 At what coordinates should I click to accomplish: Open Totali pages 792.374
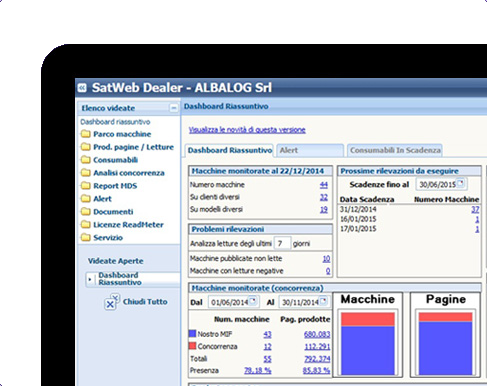pos(317,359)
